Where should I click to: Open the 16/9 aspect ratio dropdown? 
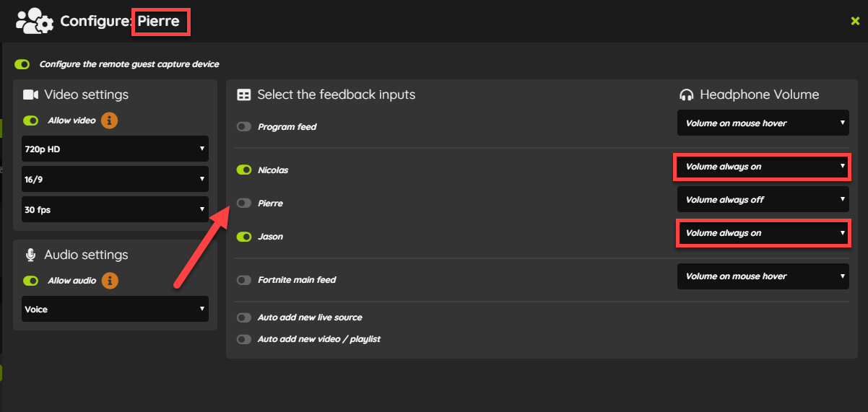[x=115, y=179]
